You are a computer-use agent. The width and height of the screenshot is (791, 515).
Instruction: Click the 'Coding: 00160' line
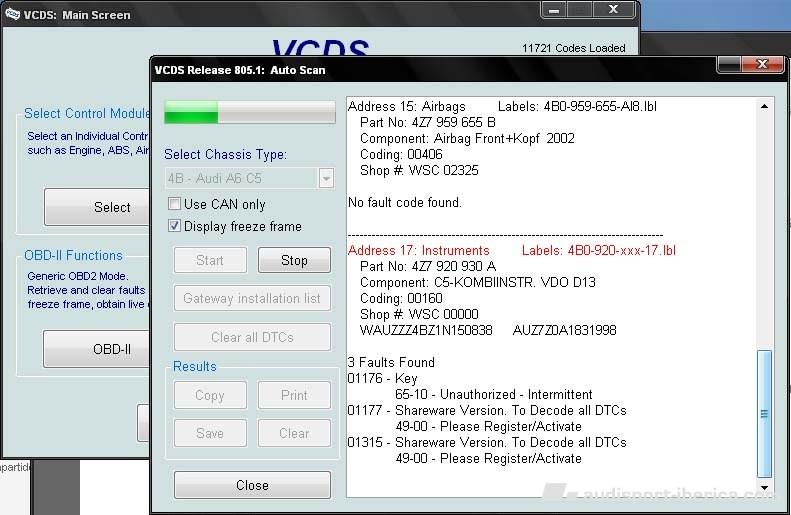pos(401,299)
